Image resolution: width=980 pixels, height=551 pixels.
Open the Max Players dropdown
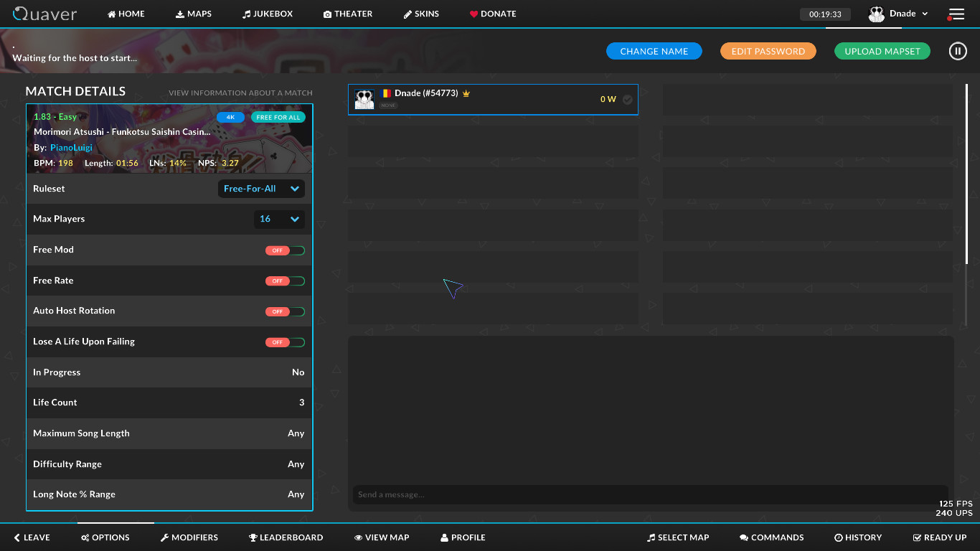(278, 219)
